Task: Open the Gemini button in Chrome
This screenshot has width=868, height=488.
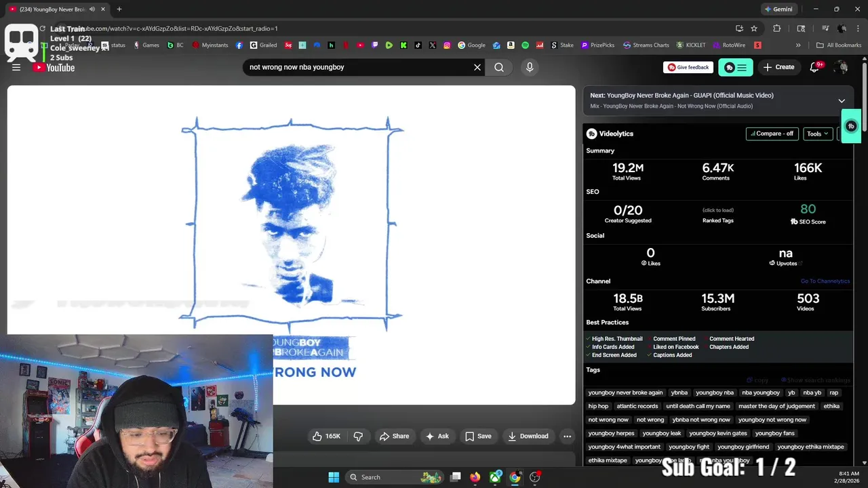Action: pos(778,9)
